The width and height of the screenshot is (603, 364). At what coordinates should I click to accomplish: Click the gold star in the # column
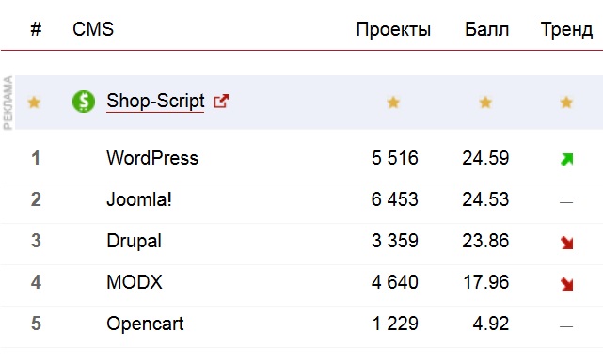click(x=34, y=103)
